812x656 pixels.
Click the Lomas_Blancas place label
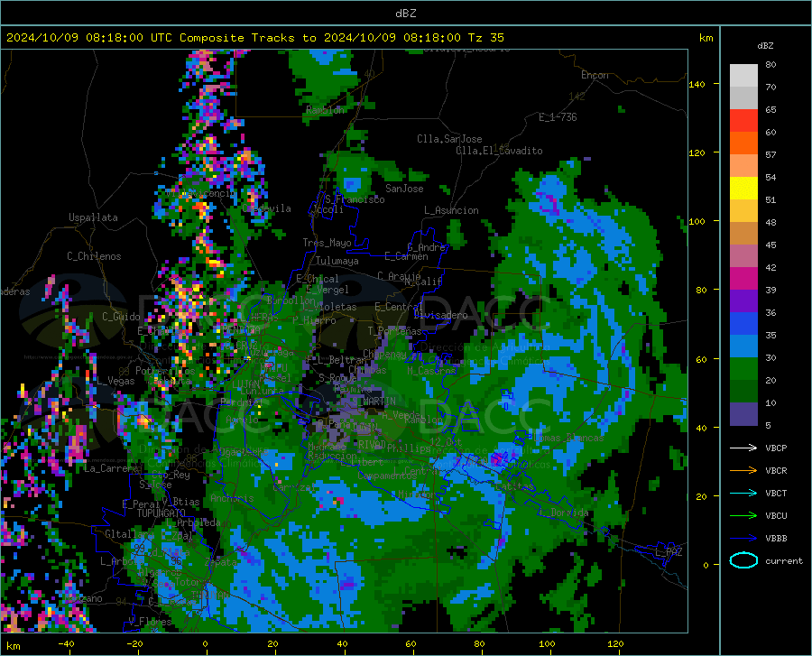568,438
